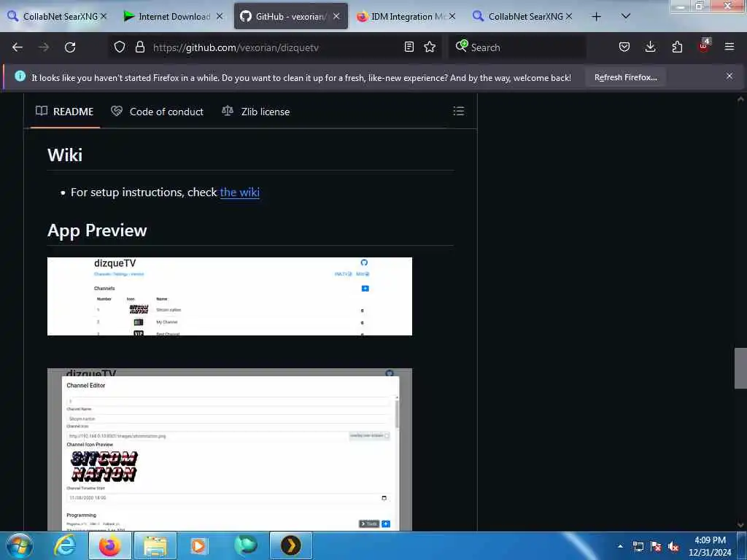The height and width of the screenshot is (560, 747).
Task: Click the muted volume tray icon
Action: (x=673, y=547)
